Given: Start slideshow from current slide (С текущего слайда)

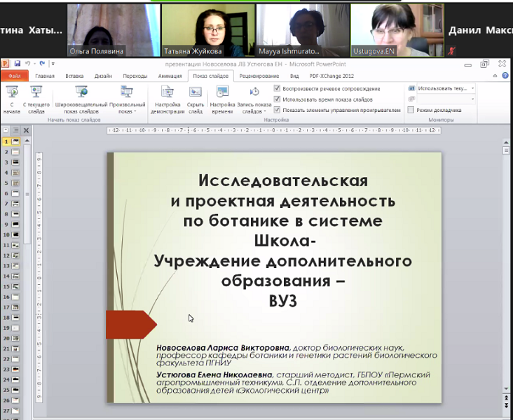Looking at the screenshot, I should (x=36, y=97).
